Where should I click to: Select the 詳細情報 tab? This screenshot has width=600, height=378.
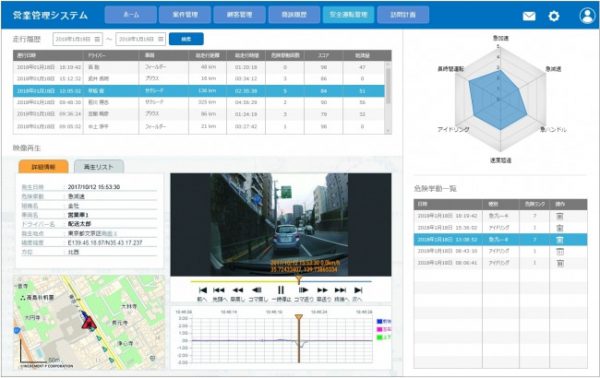[x=43, y=166]
